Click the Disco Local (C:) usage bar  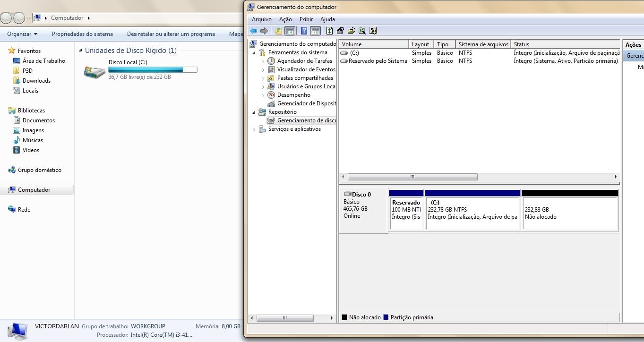153,69
